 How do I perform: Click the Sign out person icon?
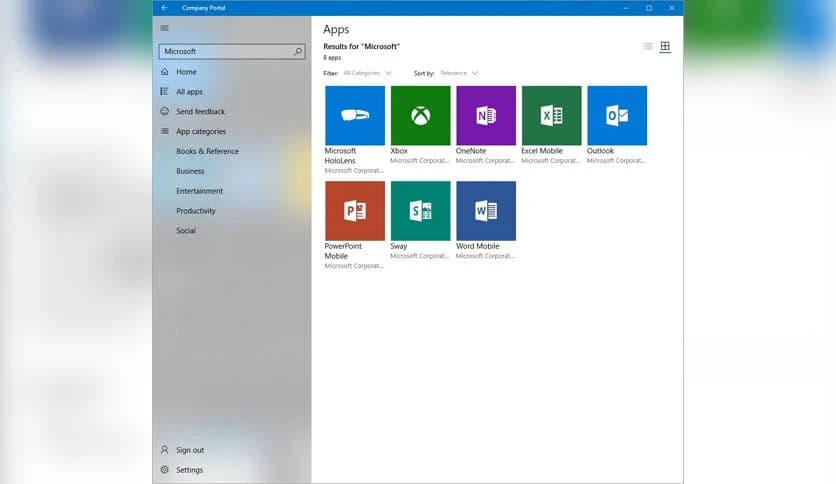tap(165, 450)
